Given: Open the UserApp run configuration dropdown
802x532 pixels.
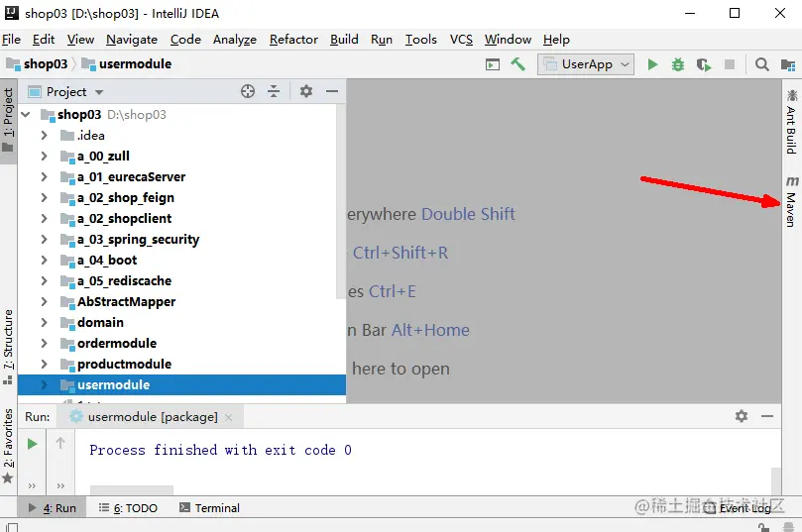Looking at the screenshot, I should click(x=586, y=64).
